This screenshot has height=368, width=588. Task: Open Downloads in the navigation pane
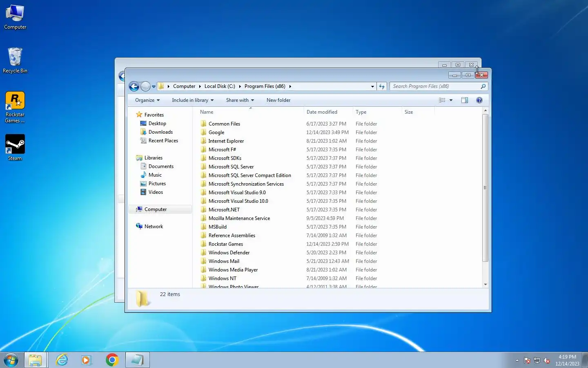pyautogui.click(x=160, y=132)
